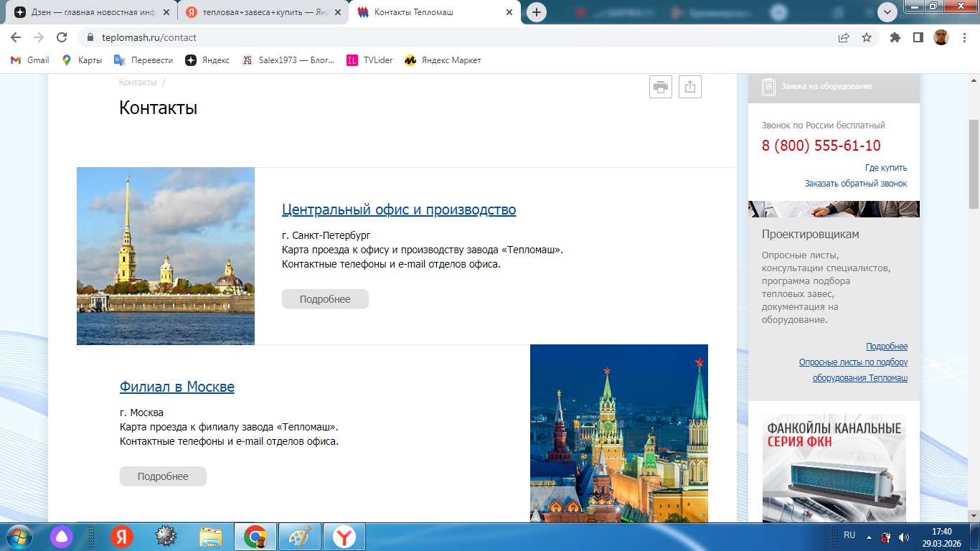The height and width of the screenshot is (551, 980).
Task: Open the browser side panel icon
Action: click(x=918, y=37)
